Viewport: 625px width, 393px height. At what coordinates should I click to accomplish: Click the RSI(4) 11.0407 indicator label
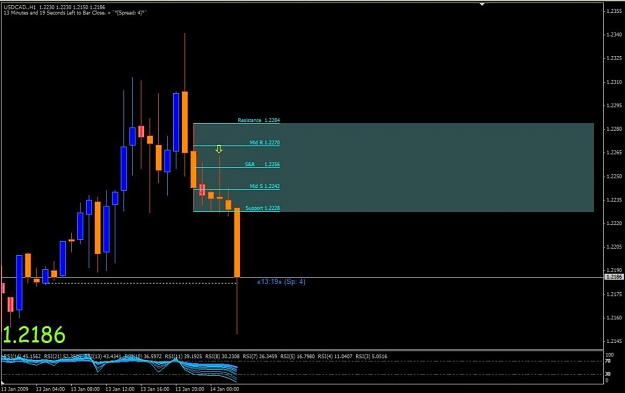(x=335, y=356)
